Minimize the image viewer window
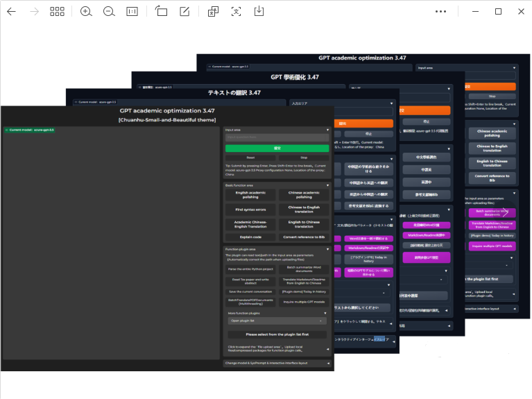The height and width of the screenshot is (399, 532). click(x=475, y=12)
